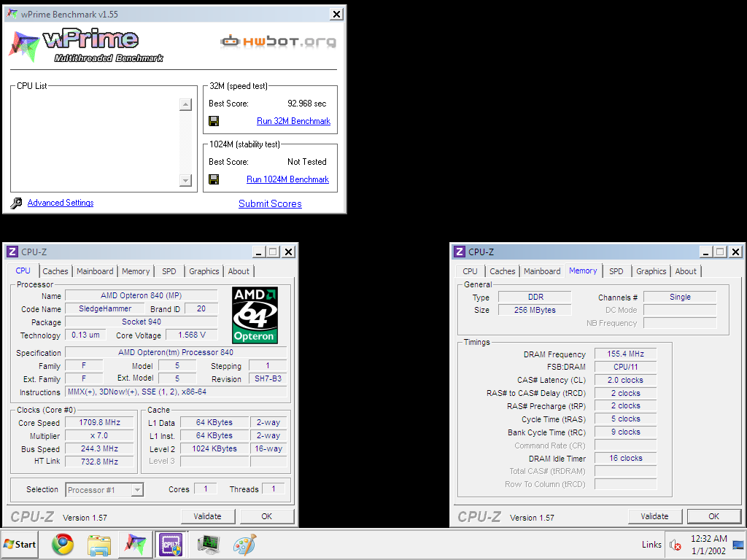Open the system monitor taskbar icon
The height and width of the screenshot is (560, 747).
click(208, 544)
